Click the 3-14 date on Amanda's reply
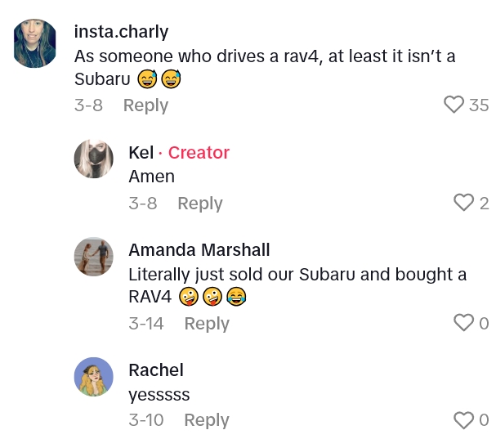 (x=146, y=324)
